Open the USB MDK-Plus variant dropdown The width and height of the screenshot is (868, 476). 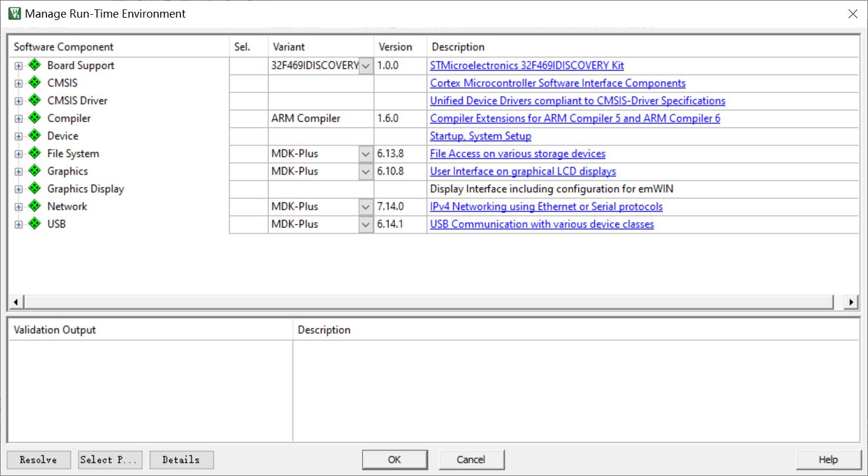(x=366, y=224)
